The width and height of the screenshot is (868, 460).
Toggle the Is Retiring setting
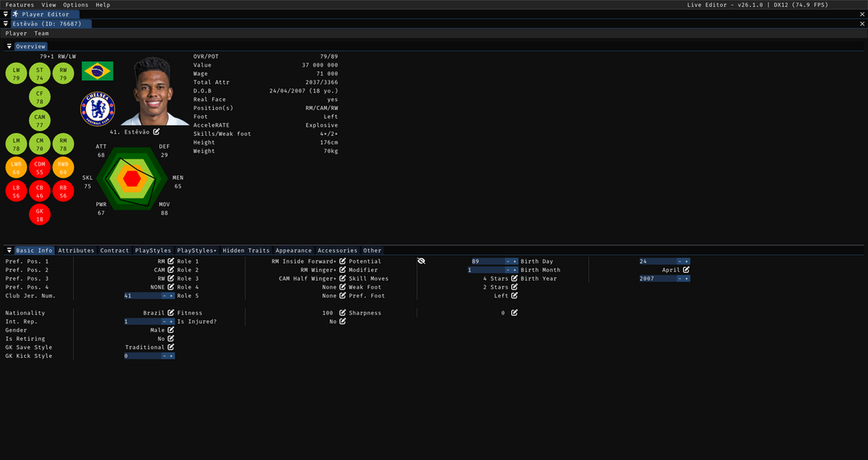(170, 339)
